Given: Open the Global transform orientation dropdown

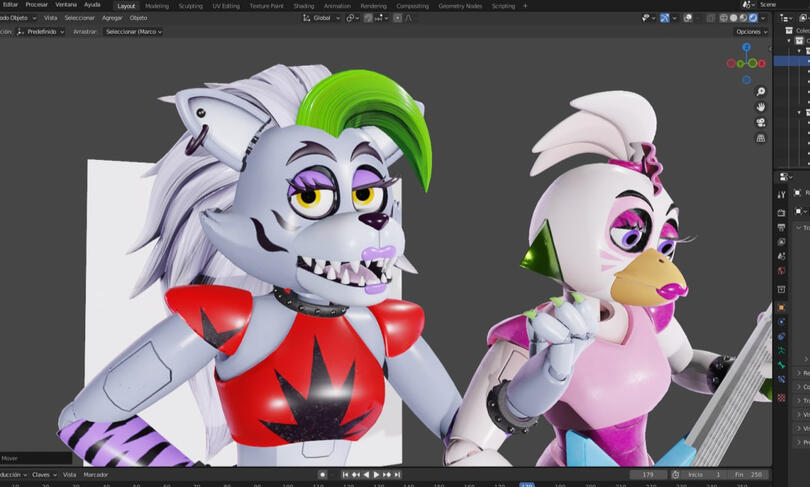Looking at the screenshot, I should 321,18.
